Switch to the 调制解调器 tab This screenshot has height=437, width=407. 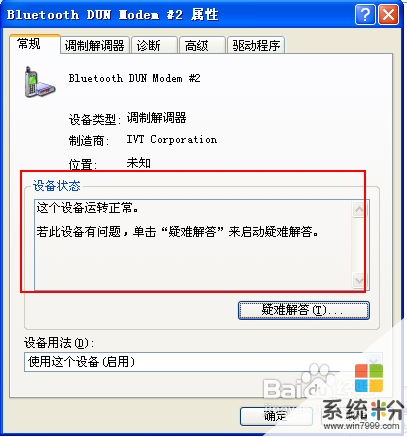point(95,46)
